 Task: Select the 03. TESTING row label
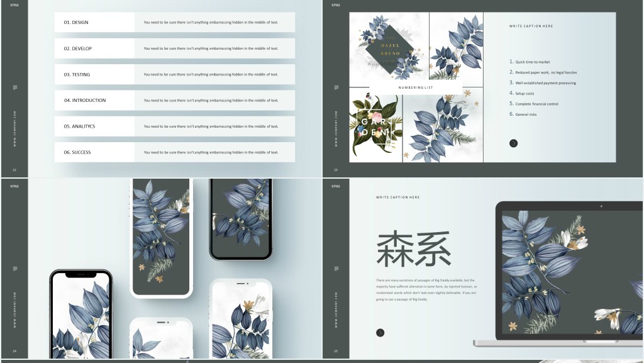77,74
